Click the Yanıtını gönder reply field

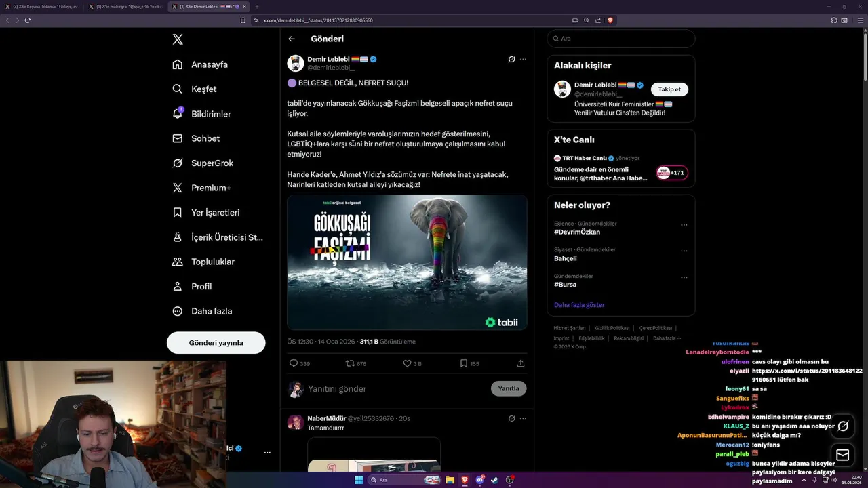(x=397, y=388)
